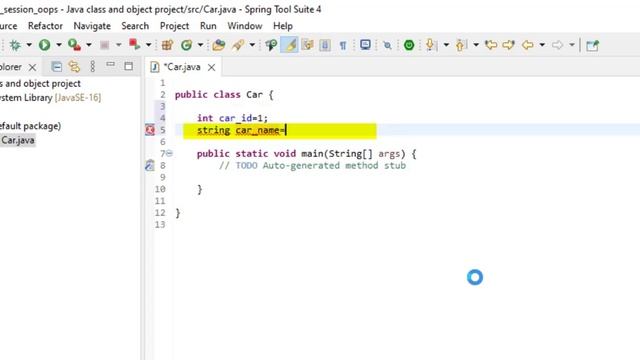Click the grayed-out Stop square icon
This screenshot has height=360, width=640.
(x=104, y=45)
